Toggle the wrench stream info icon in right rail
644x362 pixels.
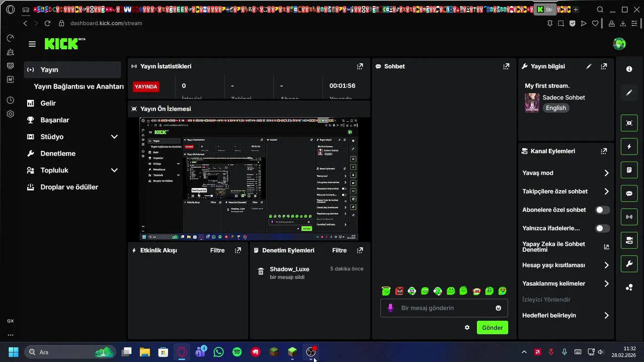pos(629,264)
